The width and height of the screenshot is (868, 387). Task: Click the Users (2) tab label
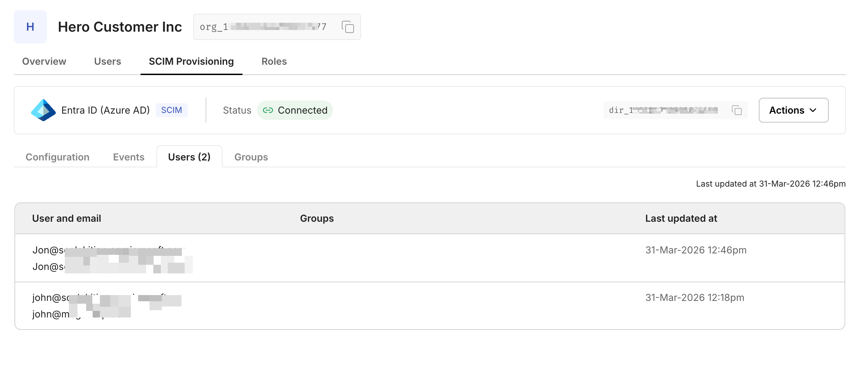[x=189, y=157]
